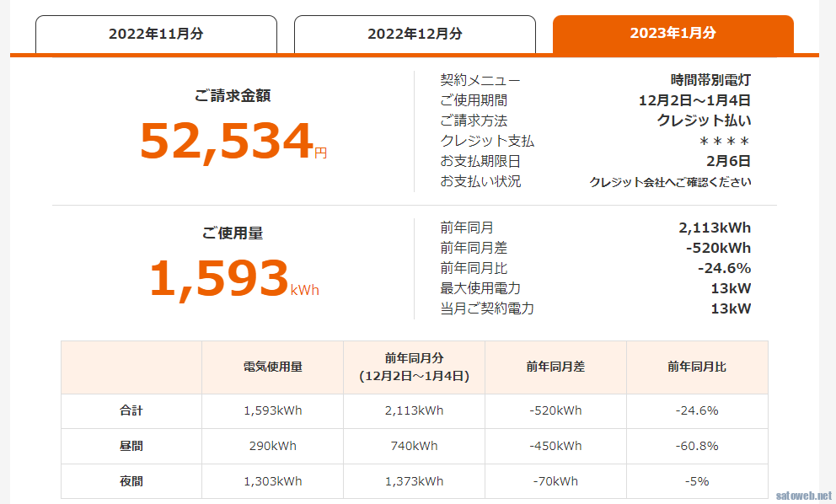Click the 前年同月比 value -24.6% in the summary

click(724, 268)
